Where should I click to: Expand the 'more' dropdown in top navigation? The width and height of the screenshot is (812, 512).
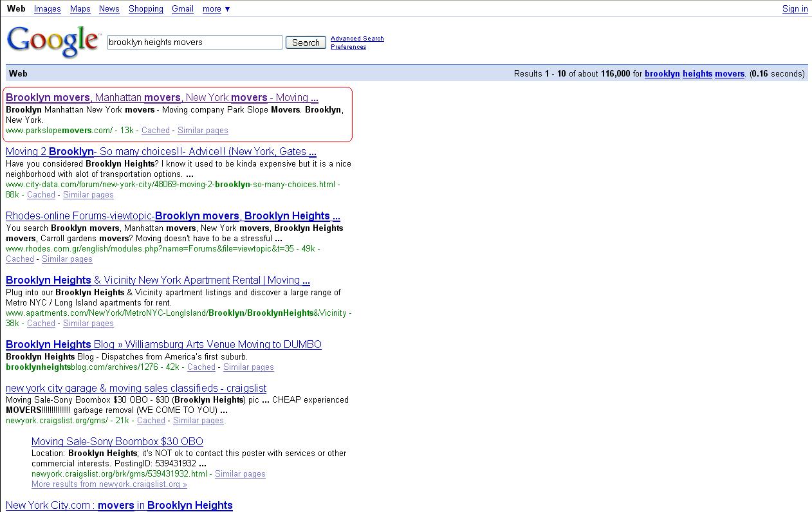tap(216, 8)
